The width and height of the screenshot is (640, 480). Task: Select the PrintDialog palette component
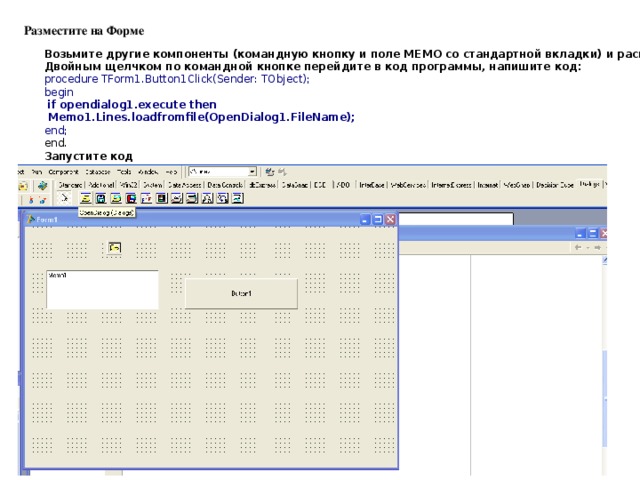tap(177, 198)
